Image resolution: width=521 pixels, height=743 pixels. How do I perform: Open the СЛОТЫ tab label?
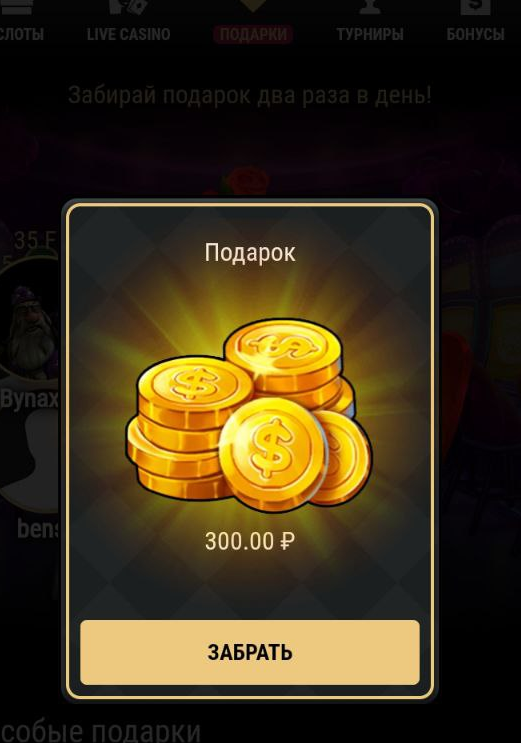point(21,34)
